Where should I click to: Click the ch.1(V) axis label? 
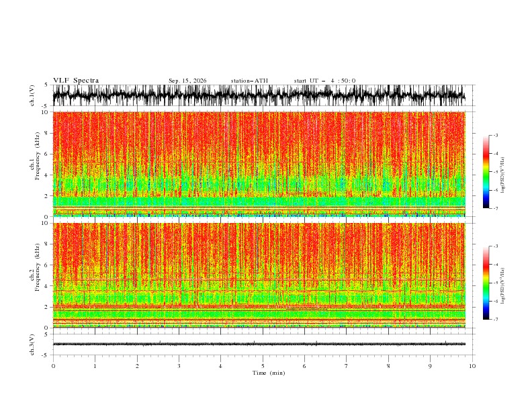[32, 95]
